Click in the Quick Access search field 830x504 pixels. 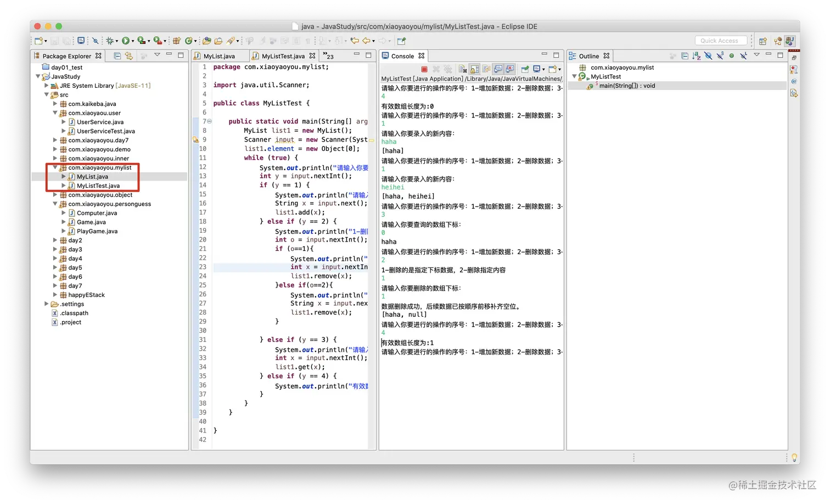(x=721, y=41)
